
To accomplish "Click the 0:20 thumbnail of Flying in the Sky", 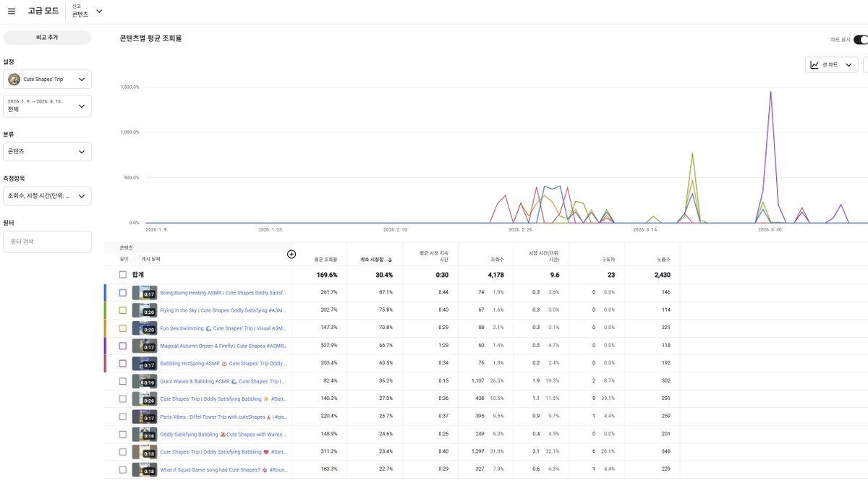I will [144, 310].
